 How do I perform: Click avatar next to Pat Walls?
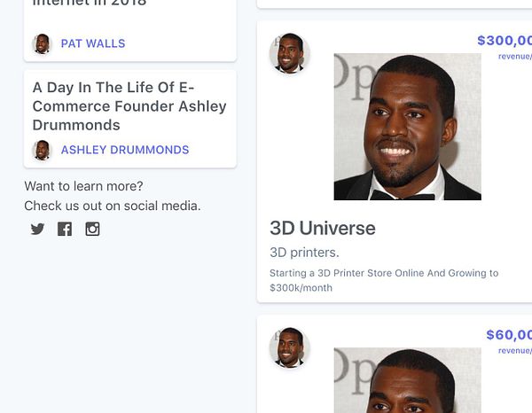pos(42,43)
